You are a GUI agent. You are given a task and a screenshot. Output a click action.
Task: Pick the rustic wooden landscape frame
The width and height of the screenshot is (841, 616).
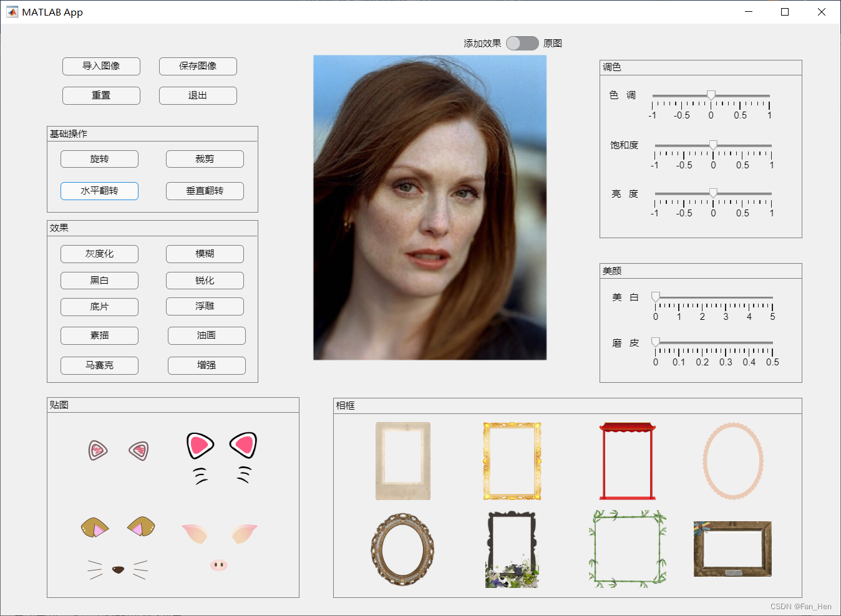732,549
